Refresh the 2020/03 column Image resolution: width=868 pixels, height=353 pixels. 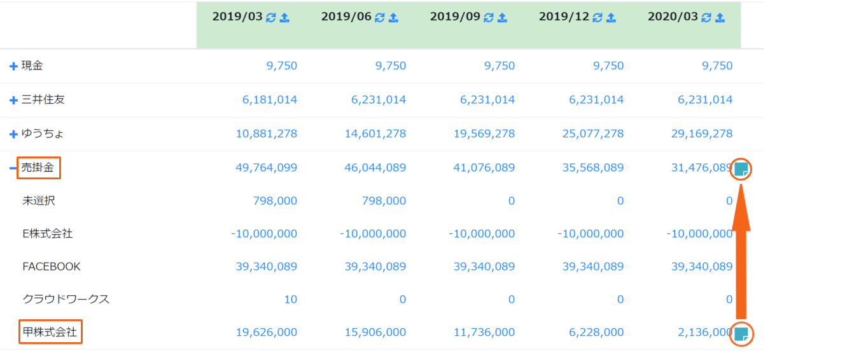point(706,18)
